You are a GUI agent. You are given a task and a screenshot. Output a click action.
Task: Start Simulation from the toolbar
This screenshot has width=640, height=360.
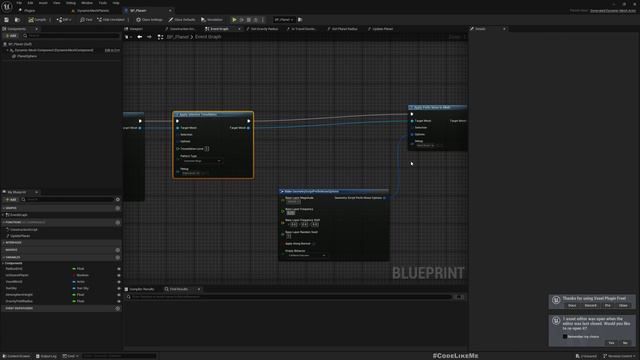coord(212,20)
